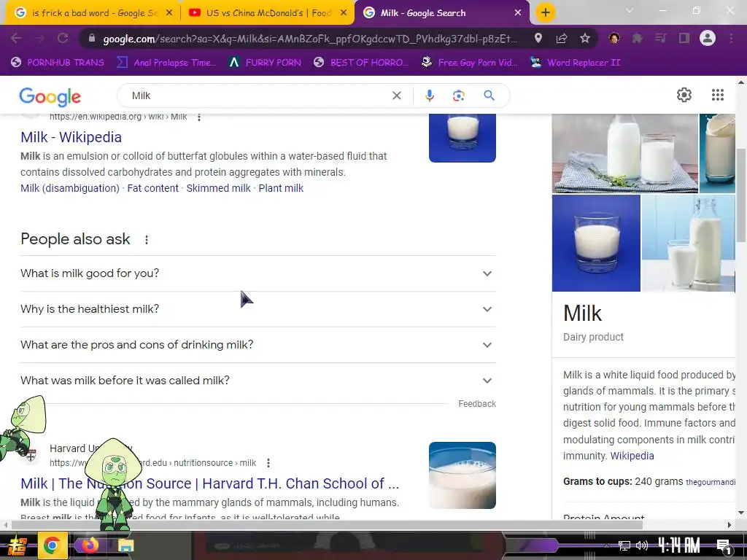The height and width of the screenshot is (560, 747).
Task: Expand 'What is milk good for you?'
Action: click(258, 273)
